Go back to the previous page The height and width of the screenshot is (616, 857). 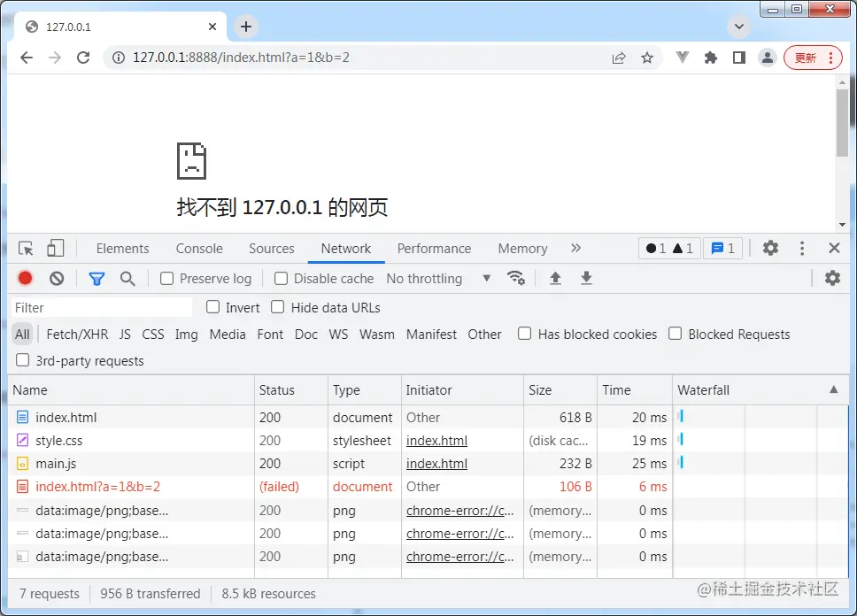[27, 58]
